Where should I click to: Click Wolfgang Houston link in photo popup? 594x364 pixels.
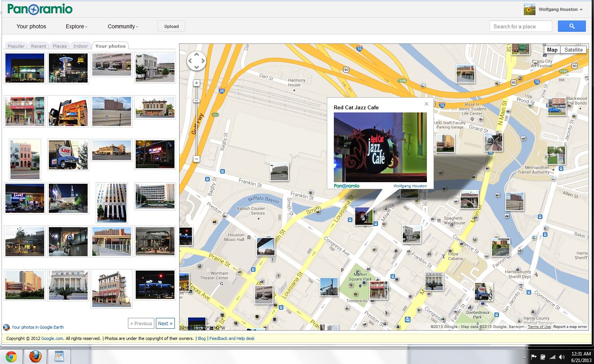(410, 186)
